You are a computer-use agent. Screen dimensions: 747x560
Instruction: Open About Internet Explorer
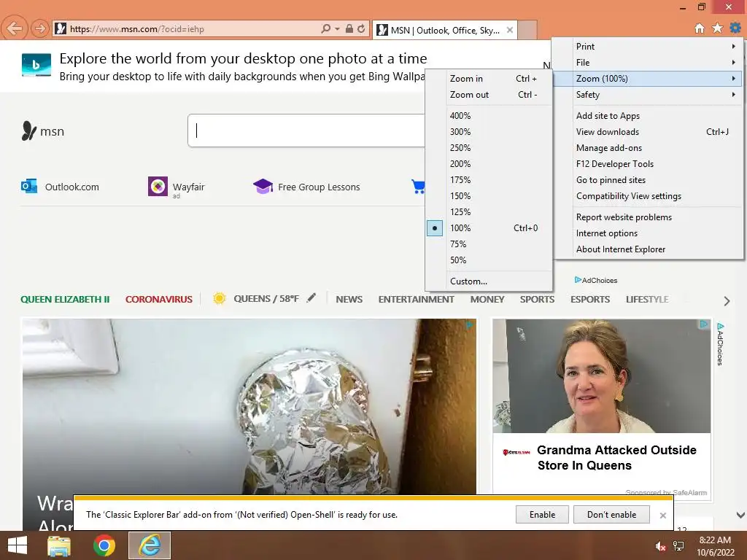click(648, 249)
